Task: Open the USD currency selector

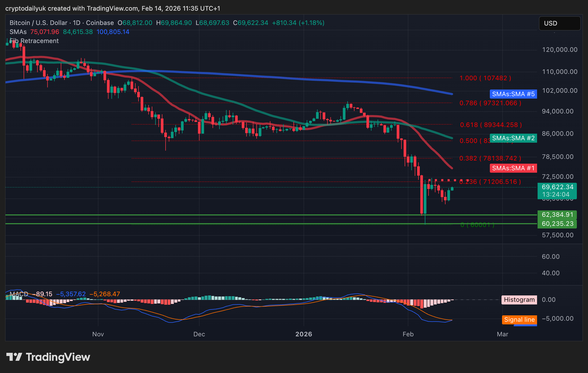Action: (x=559, y=23)
